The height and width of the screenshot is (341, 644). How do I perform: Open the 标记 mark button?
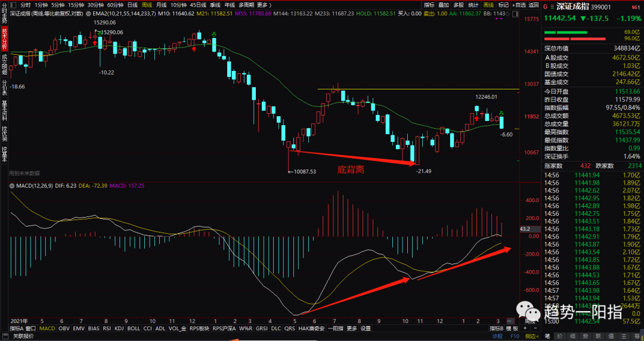point(503,5)
